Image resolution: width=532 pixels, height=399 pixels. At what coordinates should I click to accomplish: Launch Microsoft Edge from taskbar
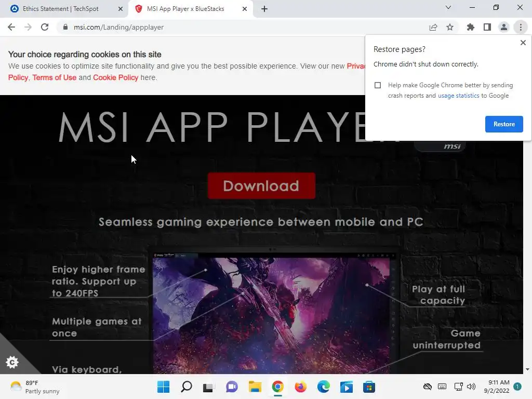[x=323, y=387]
